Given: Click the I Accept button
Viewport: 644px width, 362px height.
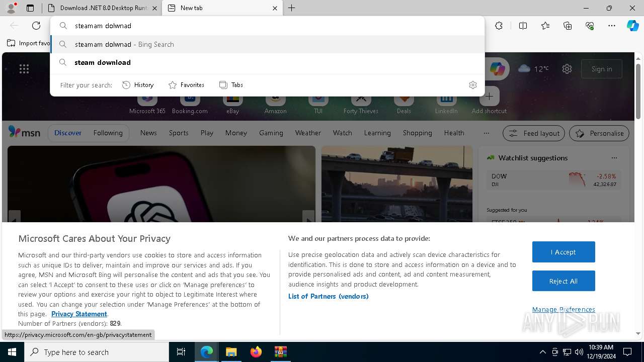Looking at the screenshot, I should coord(563,252).
